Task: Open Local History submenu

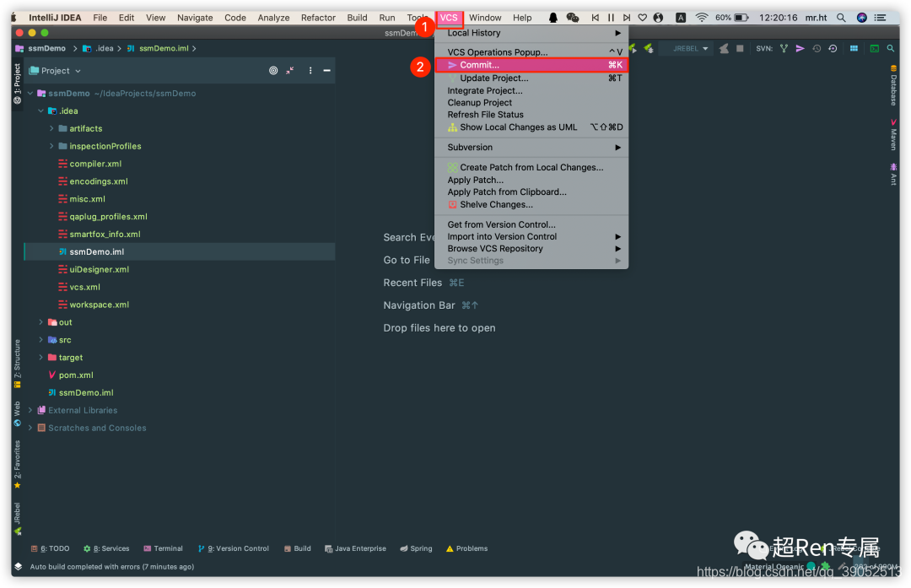Action: [x=531, y=33]
